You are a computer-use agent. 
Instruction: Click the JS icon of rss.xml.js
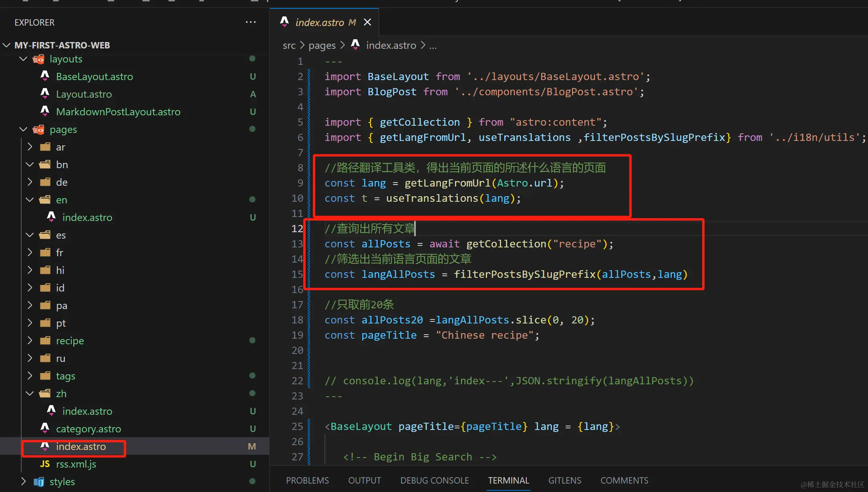pyautogui.click(x=45, y=464)
